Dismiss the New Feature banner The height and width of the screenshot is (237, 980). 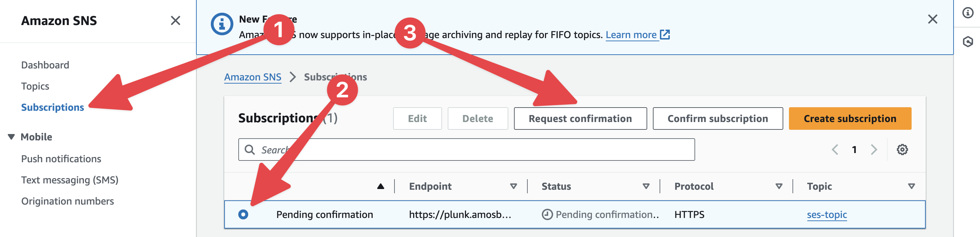pos(932,19)
